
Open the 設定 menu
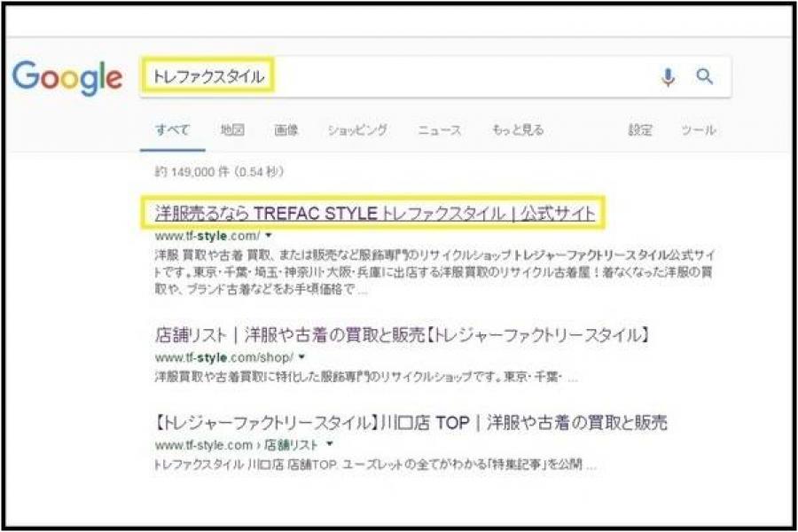coord(639,130)
